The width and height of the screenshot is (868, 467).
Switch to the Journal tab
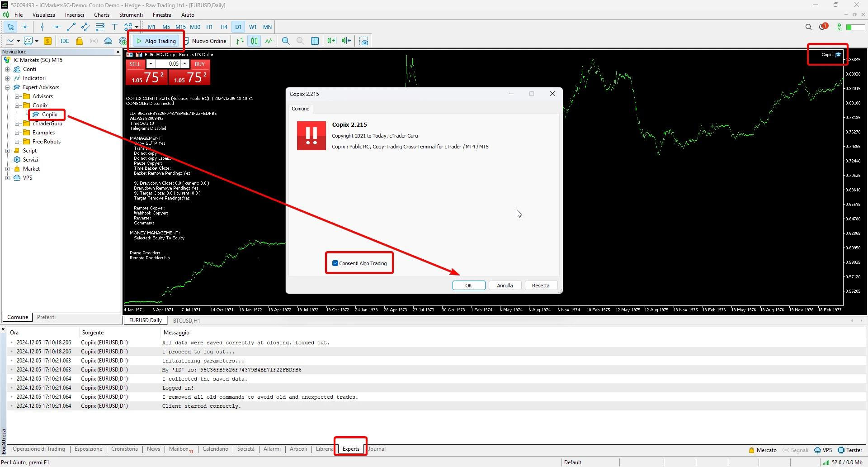tap(377, 449)
